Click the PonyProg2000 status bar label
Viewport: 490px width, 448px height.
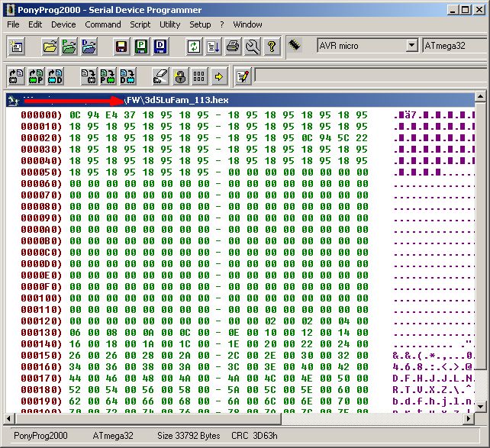tap(40, 436)
